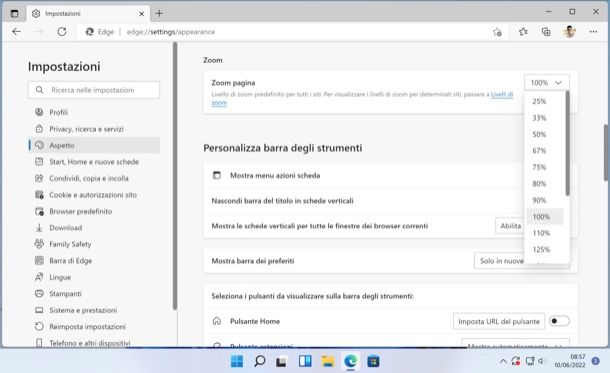Reload the settings page
This screenshot has height=373, width=610.
[x=62, y=32]
